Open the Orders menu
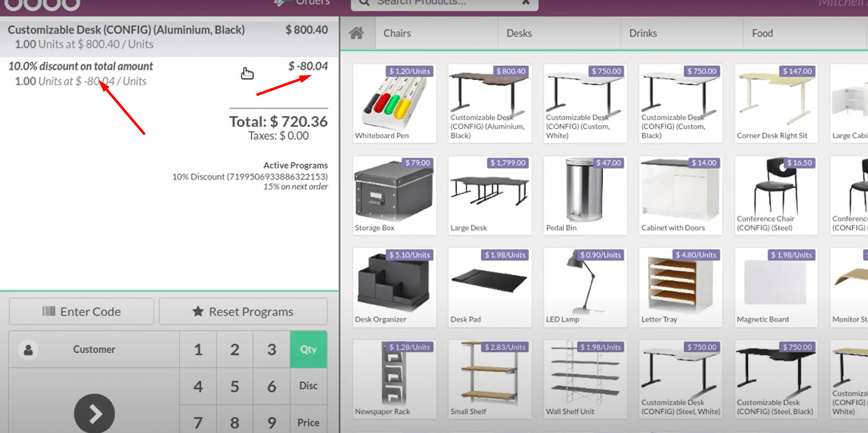Viewport: 868px width, 433px height. [303, 3]
